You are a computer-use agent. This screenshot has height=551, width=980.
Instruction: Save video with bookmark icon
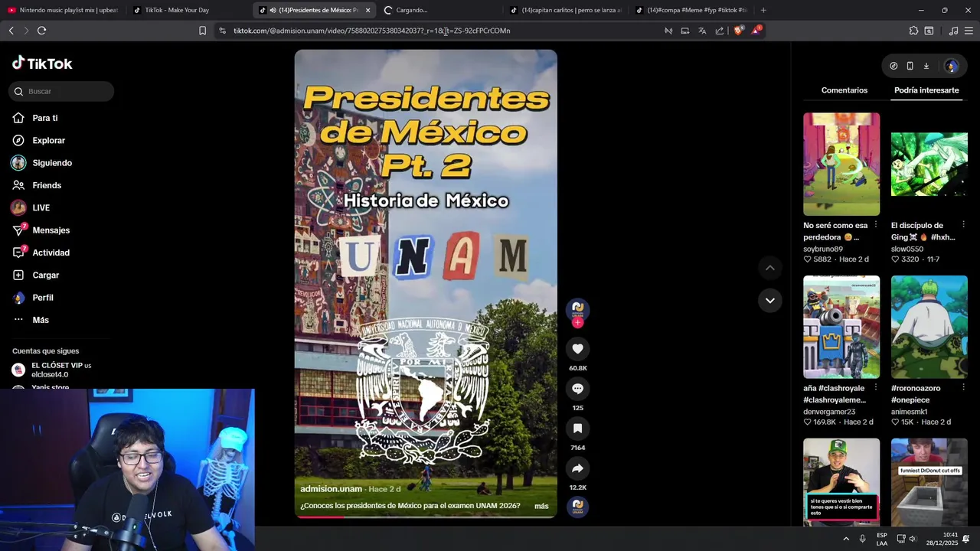(x=577, y=429)
